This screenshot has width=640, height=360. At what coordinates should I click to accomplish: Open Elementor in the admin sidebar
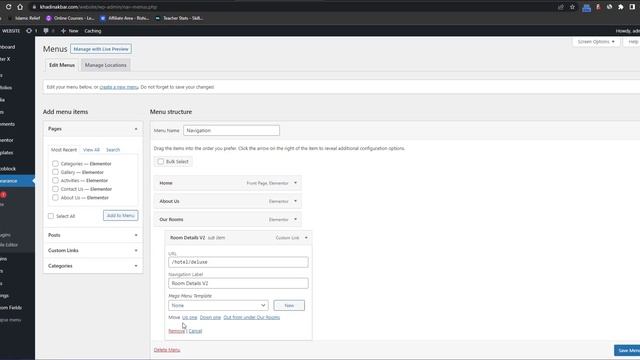tap(8, 140)
